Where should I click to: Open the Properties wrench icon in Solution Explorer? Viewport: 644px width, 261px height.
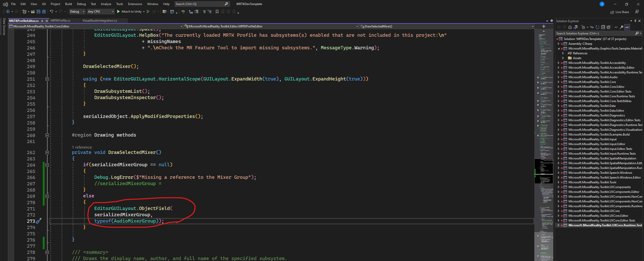click(621, 27)
